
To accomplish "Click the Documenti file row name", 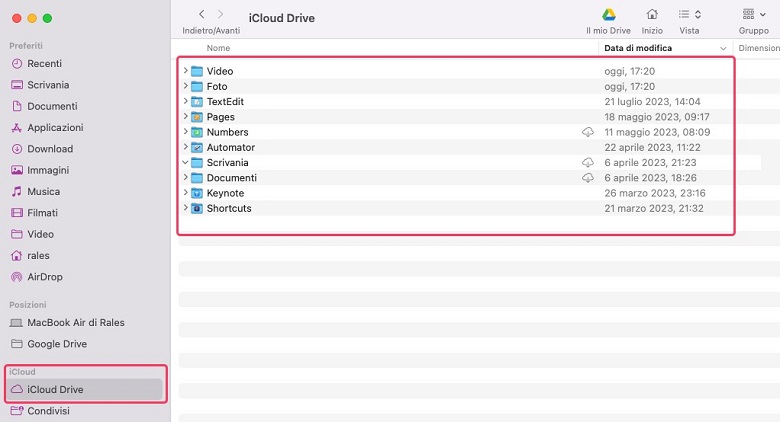I will pos(232,178).
